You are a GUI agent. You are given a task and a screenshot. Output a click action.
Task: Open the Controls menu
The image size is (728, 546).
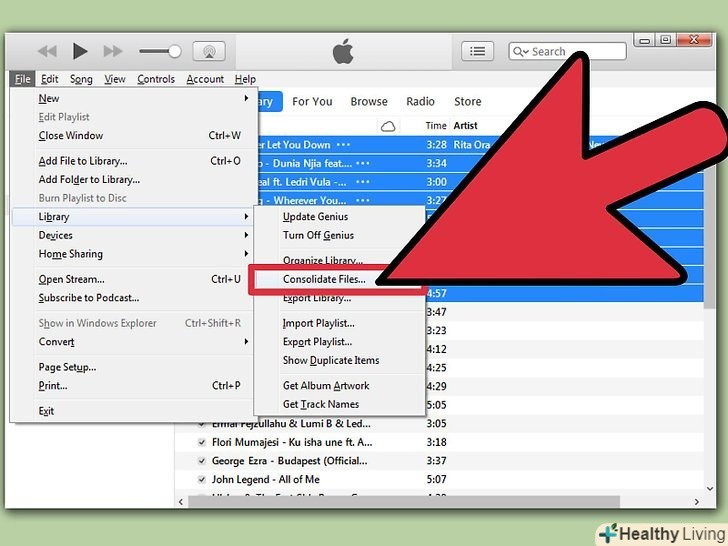[x=156, y=79]
